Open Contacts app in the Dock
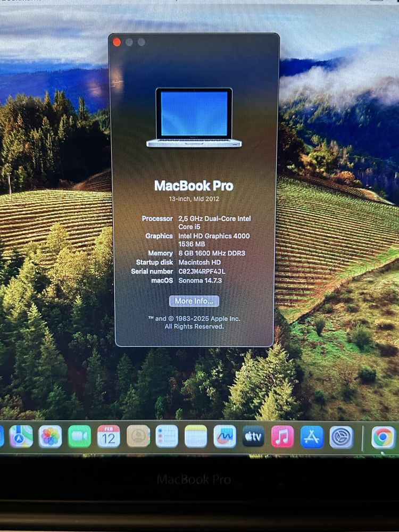The height and width of the screenshot is (532, 399). (138, 436)
